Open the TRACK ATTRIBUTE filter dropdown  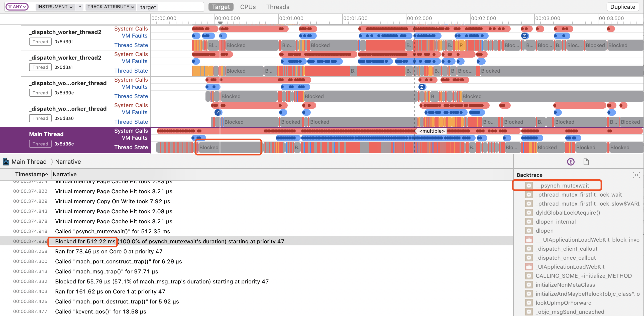click(111, 7)
